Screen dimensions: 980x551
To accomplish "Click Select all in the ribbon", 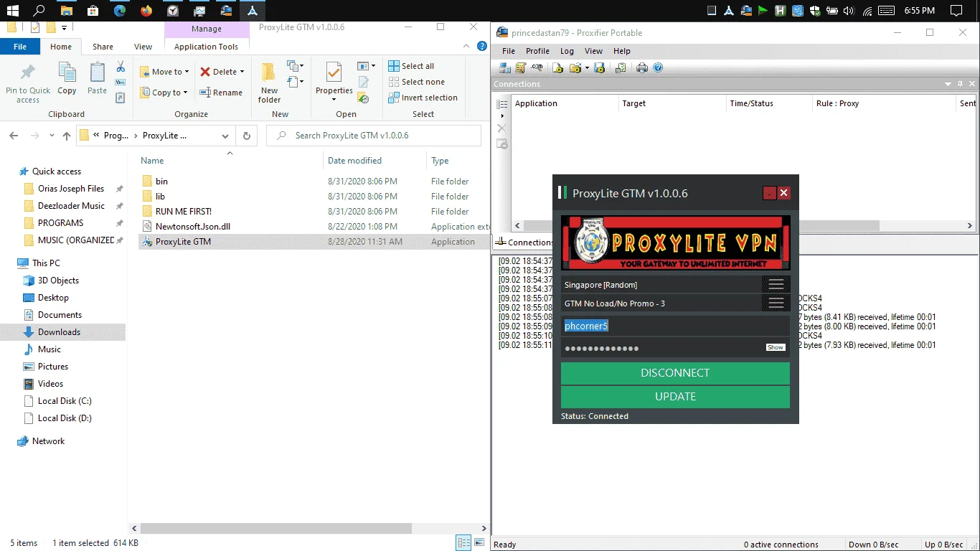I will pos(411,66).
